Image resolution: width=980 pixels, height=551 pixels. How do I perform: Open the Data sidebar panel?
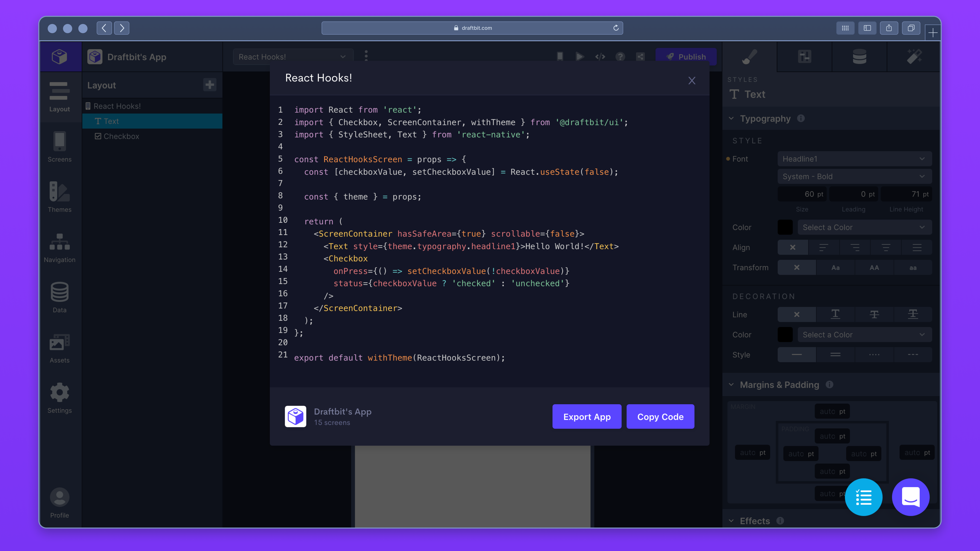[x=59, y=297]
